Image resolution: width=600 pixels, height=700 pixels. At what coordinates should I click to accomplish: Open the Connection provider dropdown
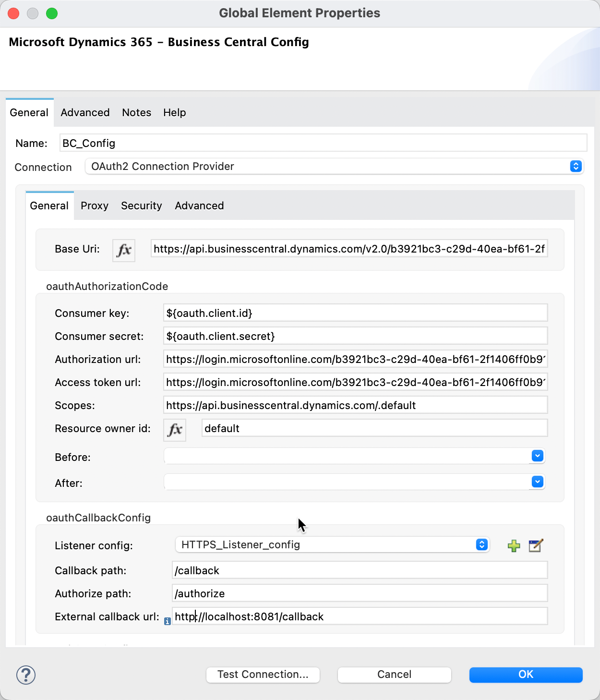334,167
